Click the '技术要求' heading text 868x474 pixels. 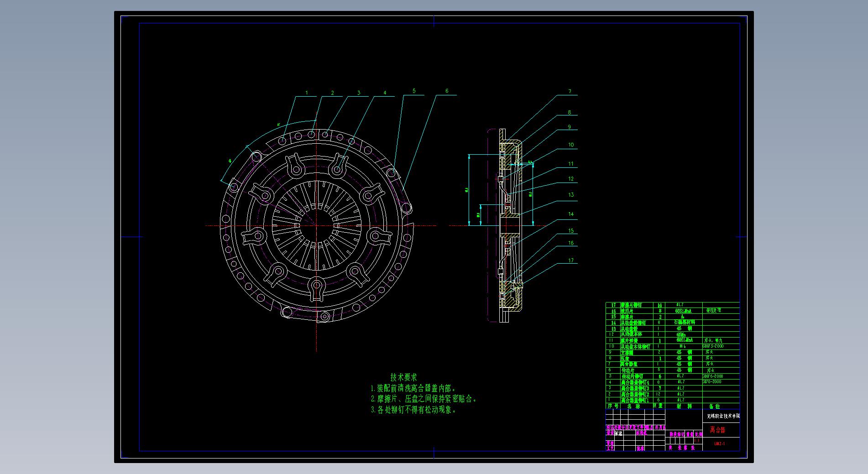coord(403,377)
